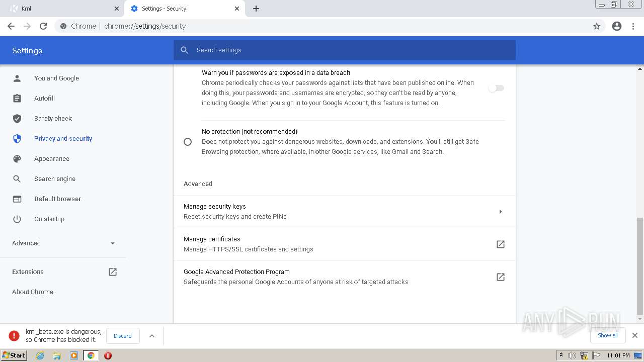The image size is (644, 362).
Task: Click the browser forward arrow
Action: [x=27, y=26]
